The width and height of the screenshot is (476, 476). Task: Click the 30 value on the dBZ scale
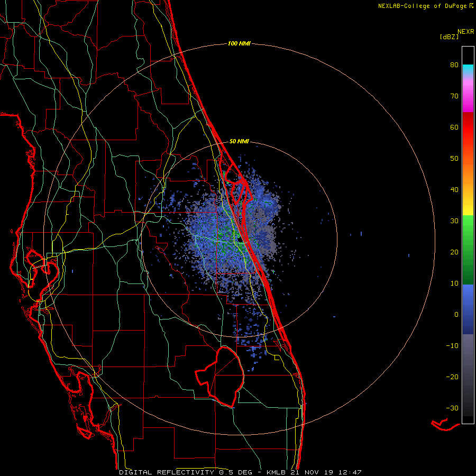tap(454, 221)
